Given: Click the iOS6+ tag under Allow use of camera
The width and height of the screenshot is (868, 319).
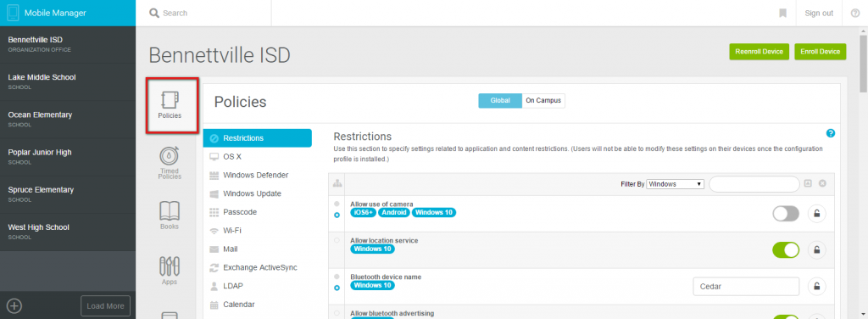Looking at the screenshot, I should 363,212.
